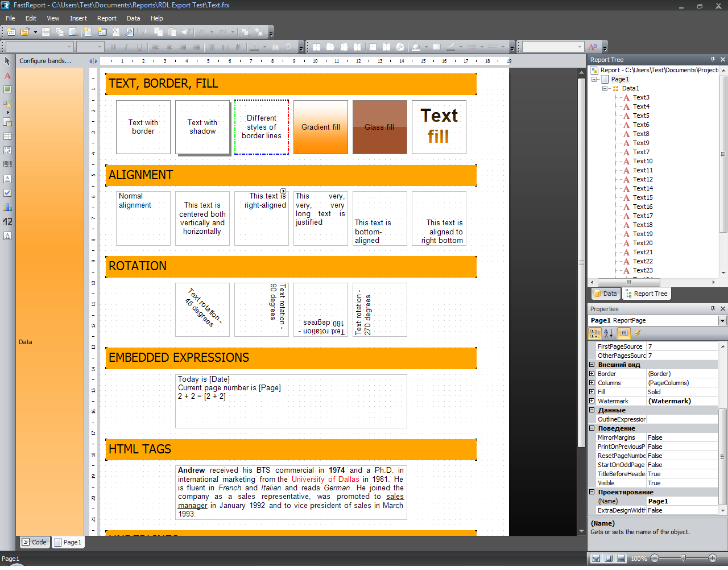Viewport: 728px width, 570px height.
Task: Switch to the Code tab
Action: pos(34,542)
